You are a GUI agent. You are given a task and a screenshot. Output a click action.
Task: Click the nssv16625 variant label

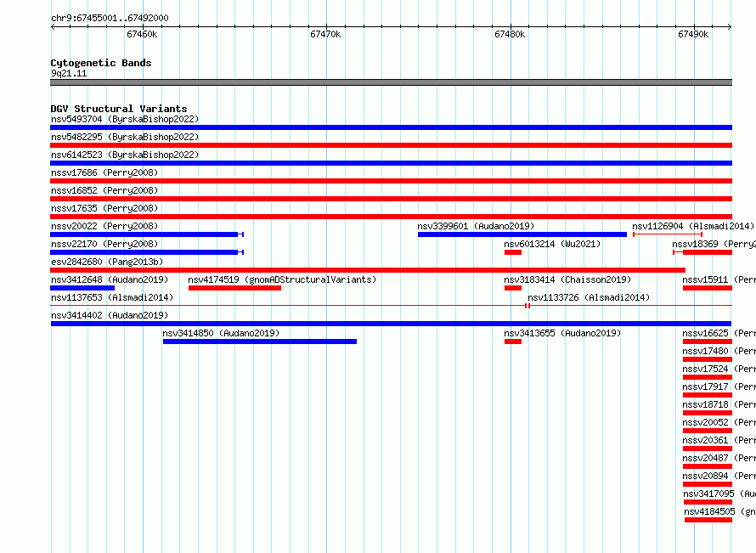pos(719,333)
